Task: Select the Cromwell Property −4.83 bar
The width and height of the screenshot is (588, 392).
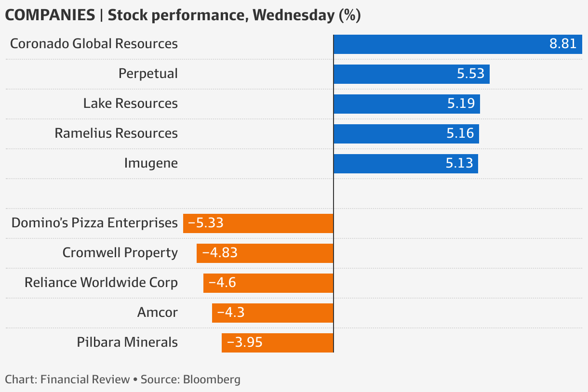Action: 265,253
